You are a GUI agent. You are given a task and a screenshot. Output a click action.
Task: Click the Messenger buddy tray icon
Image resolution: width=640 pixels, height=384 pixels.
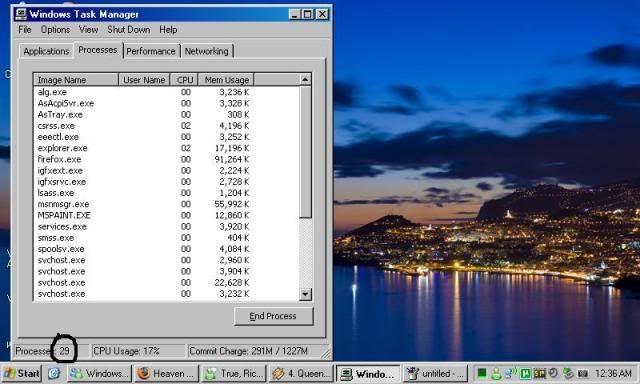pos(496,373)
